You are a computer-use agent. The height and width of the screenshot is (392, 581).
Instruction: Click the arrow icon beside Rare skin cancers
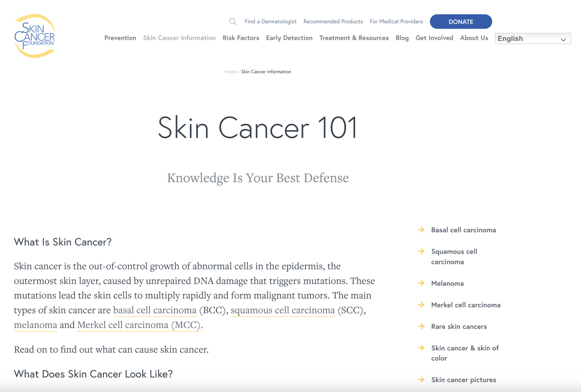(x=421, y=326)
